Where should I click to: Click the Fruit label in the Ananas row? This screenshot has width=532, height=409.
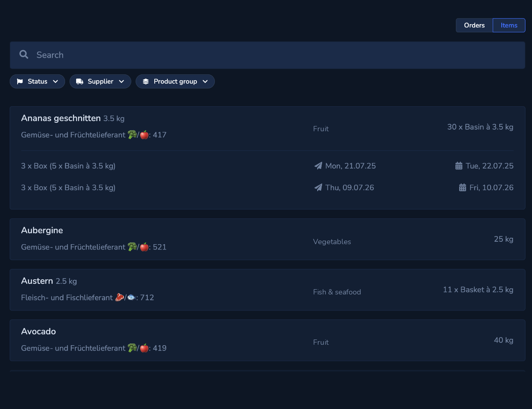321,129
